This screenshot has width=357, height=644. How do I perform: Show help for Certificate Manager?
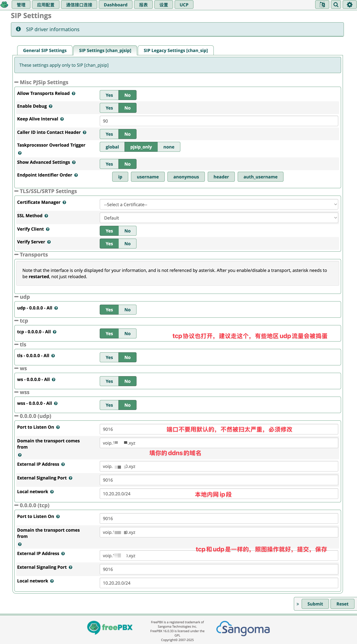pos(64,203)
